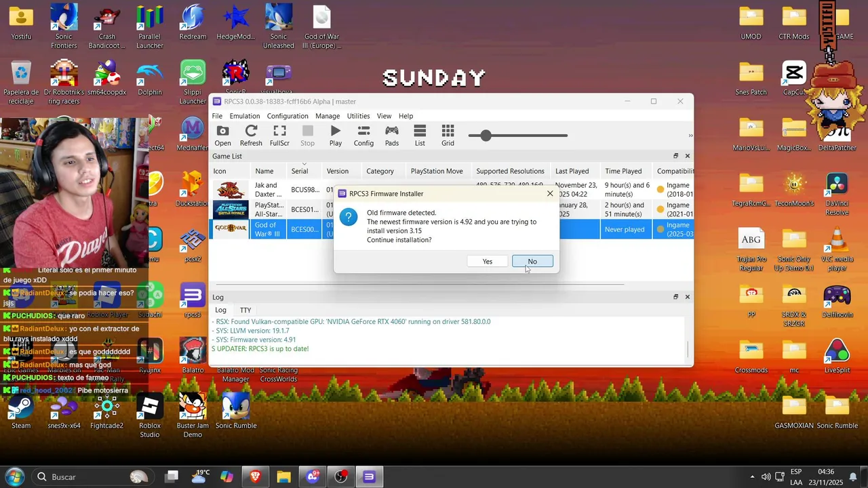Open the View menu
The width and height of the screenshot is (868, 488).
[x=384, y=116]
